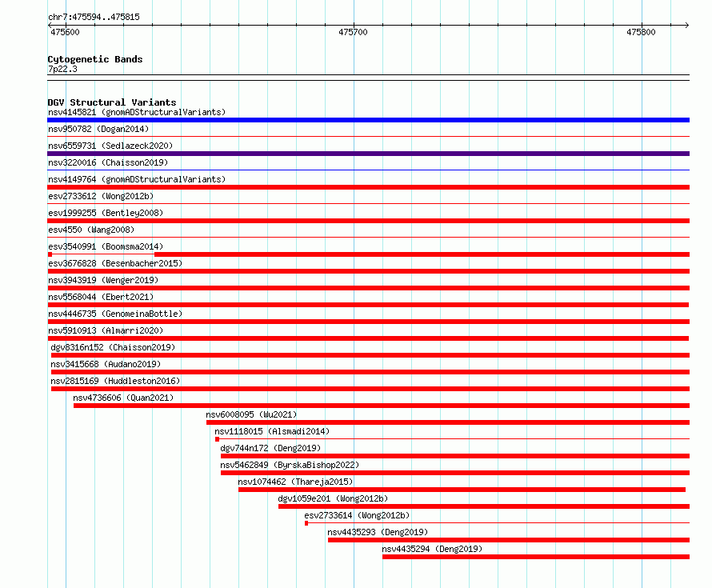
Task: Select the 7p22.3 band label
Action: pos(62,69)
